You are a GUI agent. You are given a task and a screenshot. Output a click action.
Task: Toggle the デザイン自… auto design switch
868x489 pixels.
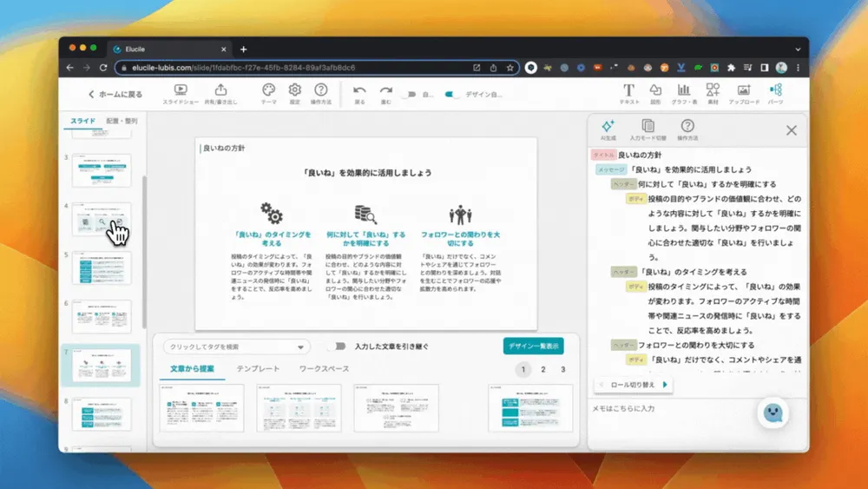[451, 94]
